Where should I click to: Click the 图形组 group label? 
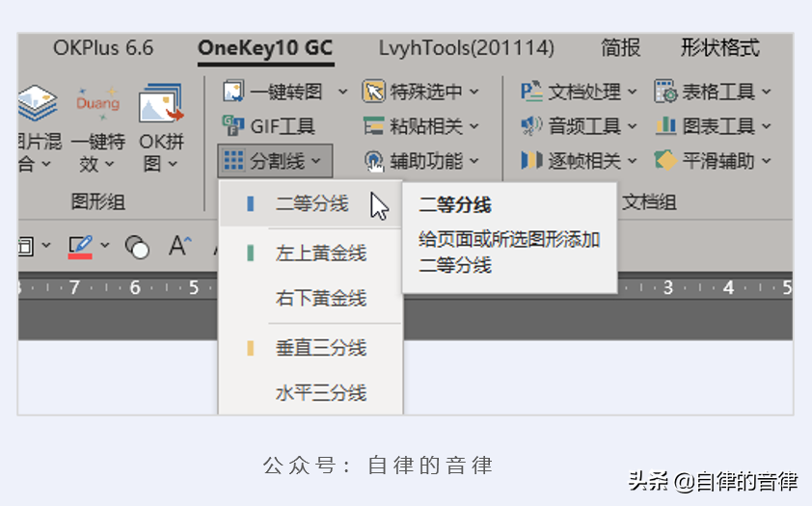[x=97, y=201]
